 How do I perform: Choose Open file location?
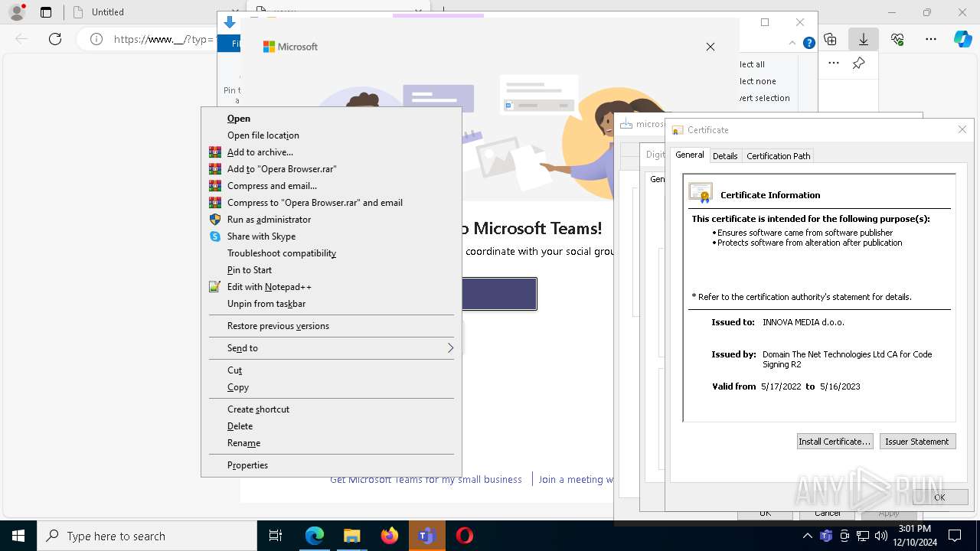tap(332, 135)
